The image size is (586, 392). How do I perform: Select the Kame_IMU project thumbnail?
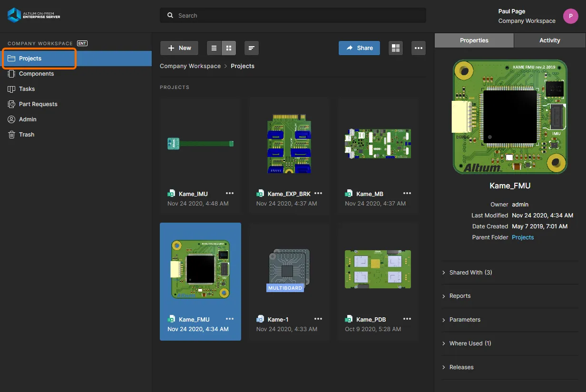201,143
